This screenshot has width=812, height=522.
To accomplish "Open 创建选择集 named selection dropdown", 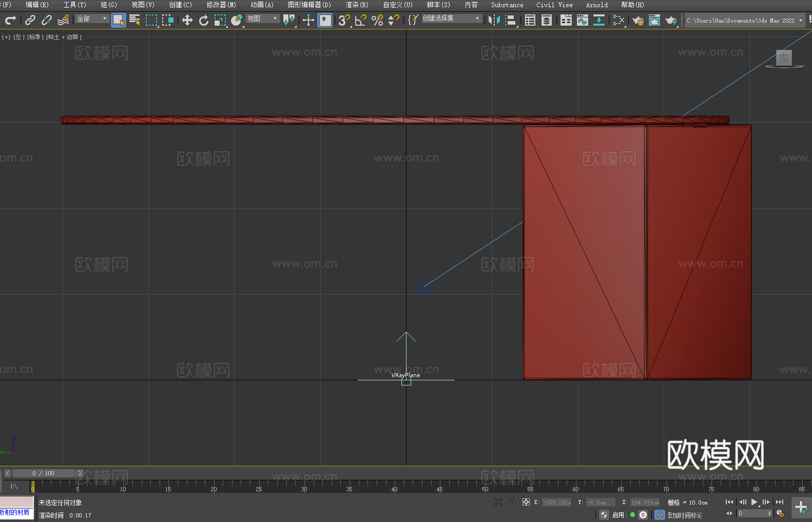I will pyautogui.click(x=452, y=18).
